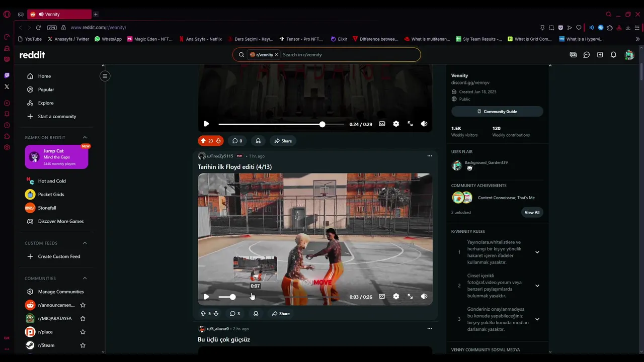Share the Floyd editi post
This screenshot has height=362, width=644.
[x=281, y=313]
